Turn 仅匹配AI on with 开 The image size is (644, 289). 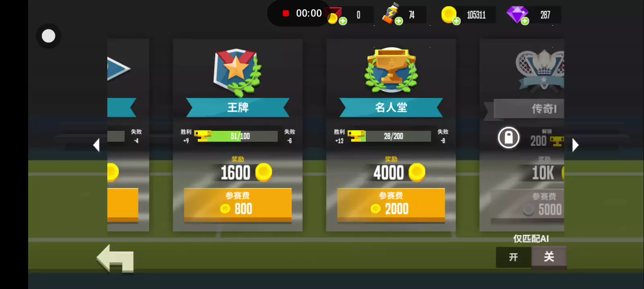513,257
